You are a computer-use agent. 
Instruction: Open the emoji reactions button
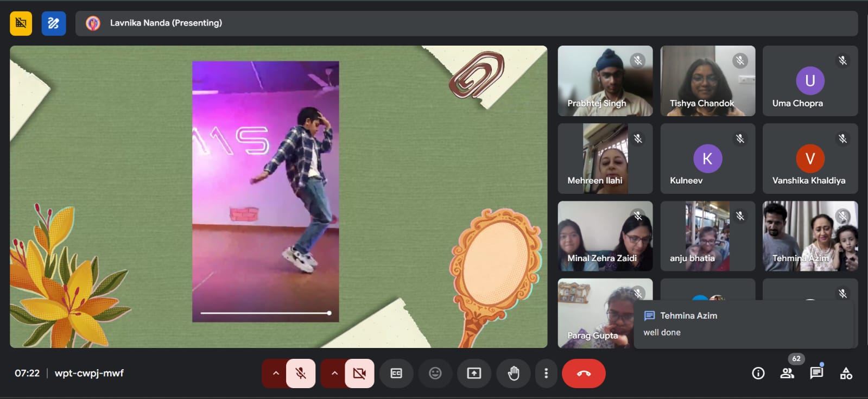435,373
